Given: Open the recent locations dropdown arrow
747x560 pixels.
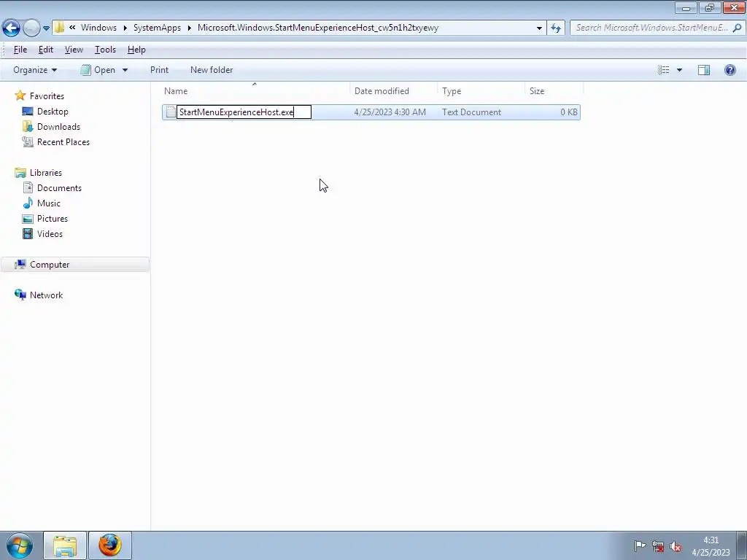Looking at the screenshot, I should coord(46,28).
